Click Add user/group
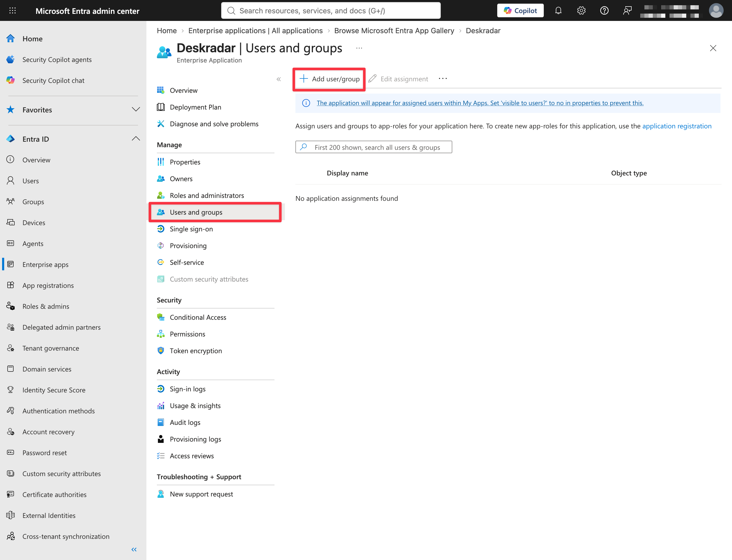Screen dimensions: 732x560 (329, 79)
